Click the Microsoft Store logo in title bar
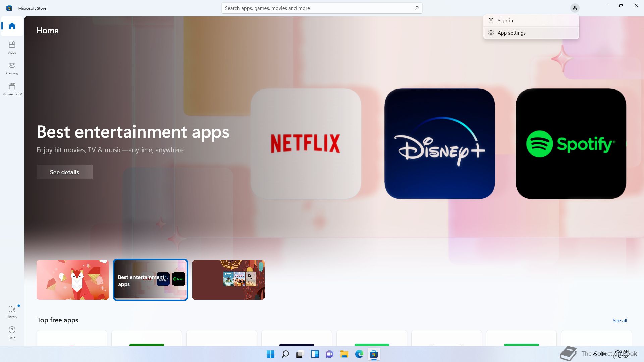Viewport: 644px width, 362px height. (9, 8)
